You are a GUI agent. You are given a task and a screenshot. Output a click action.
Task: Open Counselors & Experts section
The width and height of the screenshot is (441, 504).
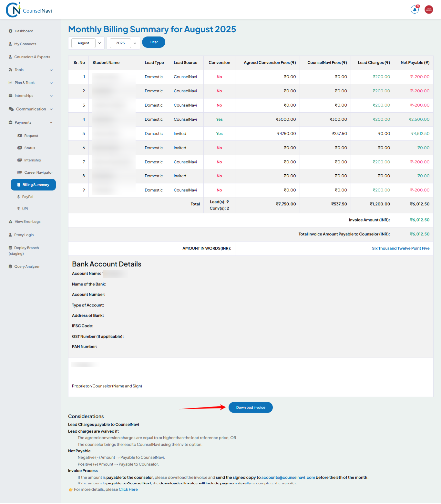click(x=32, y=57)
